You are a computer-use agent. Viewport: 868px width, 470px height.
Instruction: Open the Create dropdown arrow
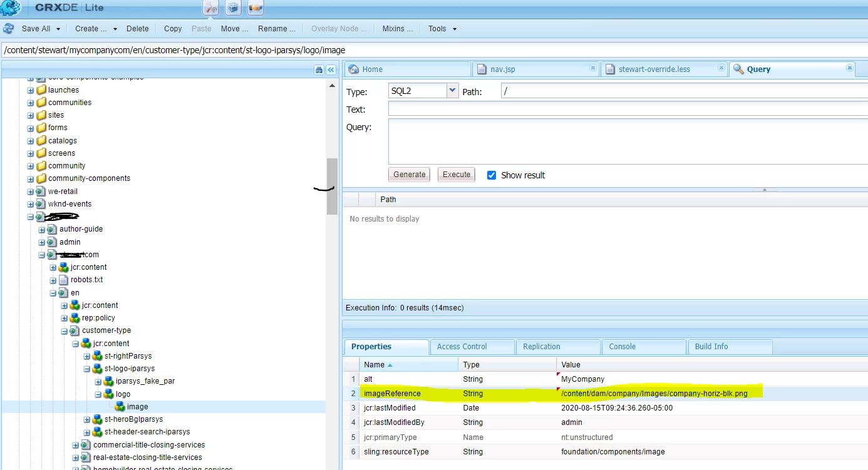[x=115, y=29]
